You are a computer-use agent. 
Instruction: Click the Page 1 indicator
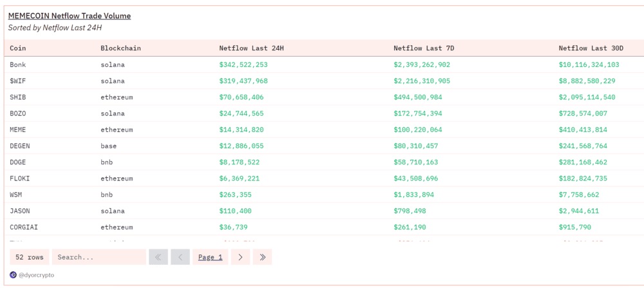point(210,257)
